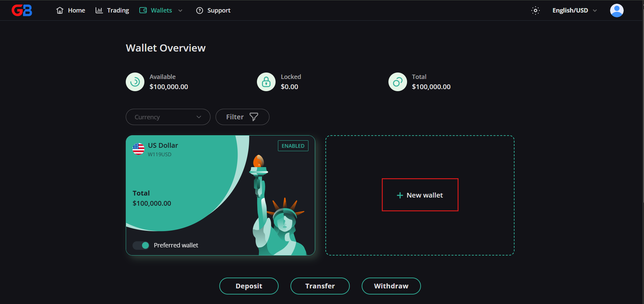Click the funnel icon in Filter

point(254,117)
